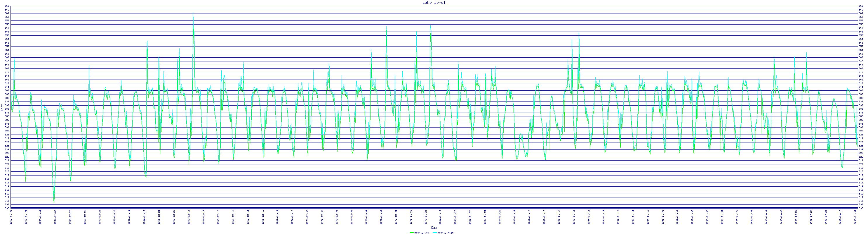The width and height of the screenshot is (868, 234).
Task: Select the "Weekly High" legend label
Action: pyautogui.click(x=446, y=232)
